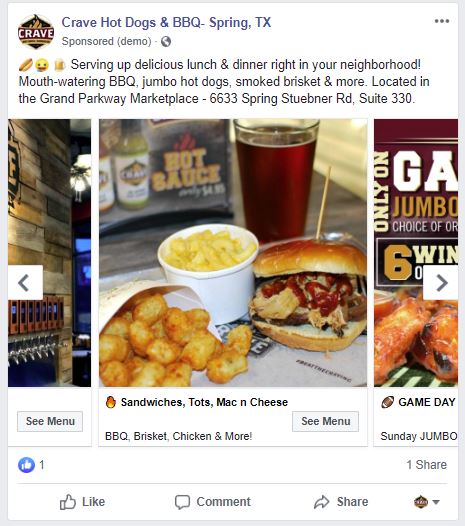465x526 pixels.
Task: Click the Comment speech bubble button
Action: [x=213, y=502]
